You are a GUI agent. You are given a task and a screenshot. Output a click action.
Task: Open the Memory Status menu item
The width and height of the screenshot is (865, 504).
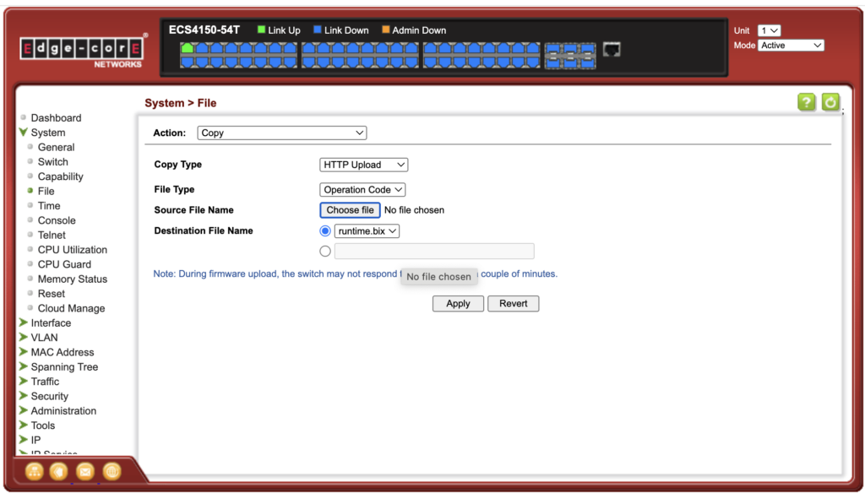pyautogui.click(x=73, y=279)
